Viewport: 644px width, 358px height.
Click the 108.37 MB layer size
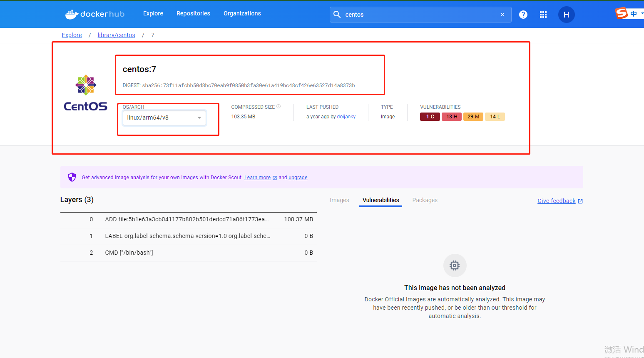coord(298,219)
